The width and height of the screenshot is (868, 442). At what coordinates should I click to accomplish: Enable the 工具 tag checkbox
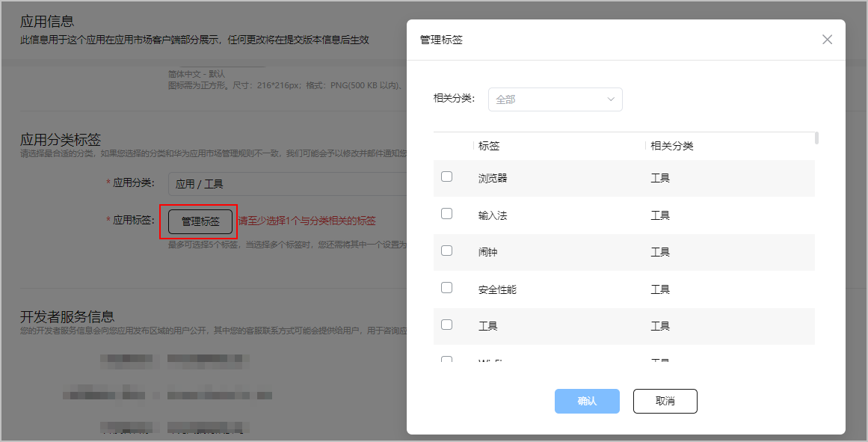pyautogui.click(x=446, y=324)
